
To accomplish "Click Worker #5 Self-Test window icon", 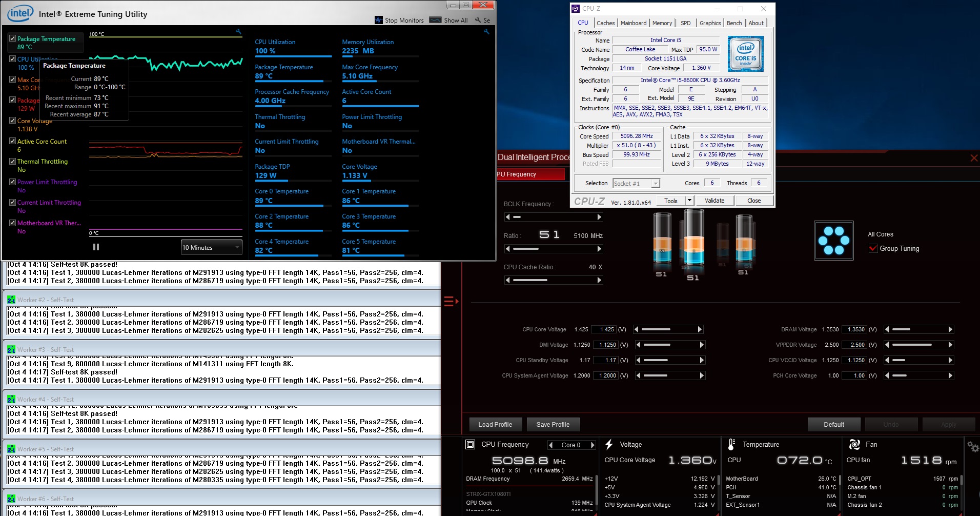I will tap(11, 449).
